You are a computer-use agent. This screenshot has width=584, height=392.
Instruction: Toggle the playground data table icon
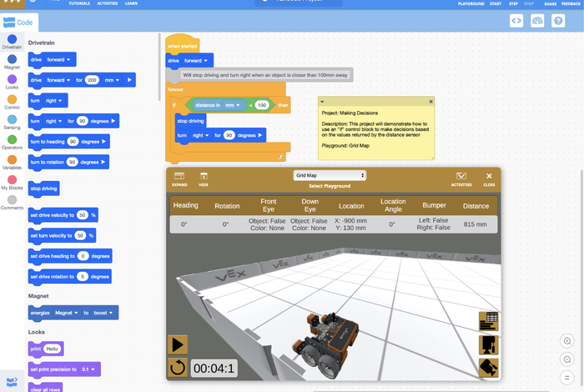[488, 321]
